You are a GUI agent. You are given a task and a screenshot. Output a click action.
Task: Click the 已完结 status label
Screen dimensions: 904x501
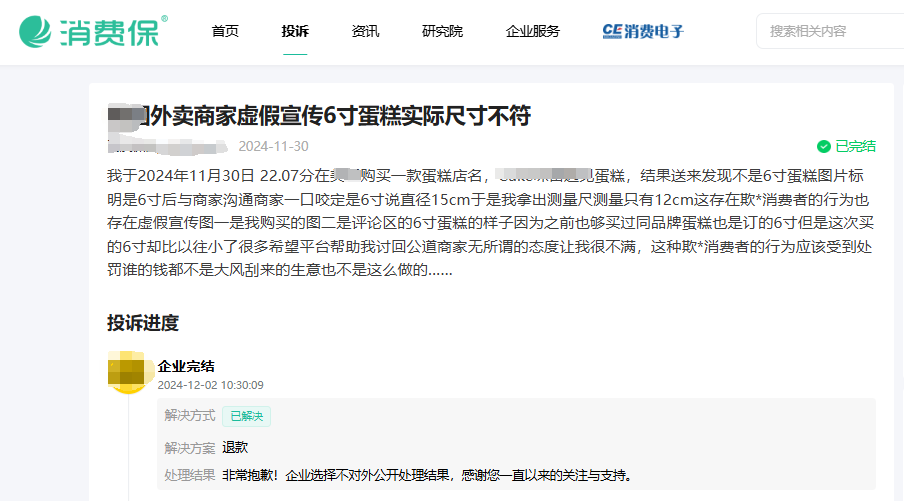pyautogui.click(x=856, y=146)
